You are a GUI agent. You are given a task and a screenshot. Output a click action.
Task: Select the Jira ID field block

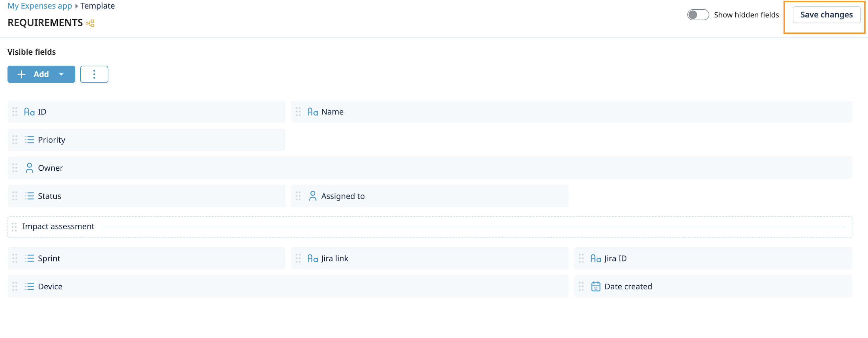[713, 258]
